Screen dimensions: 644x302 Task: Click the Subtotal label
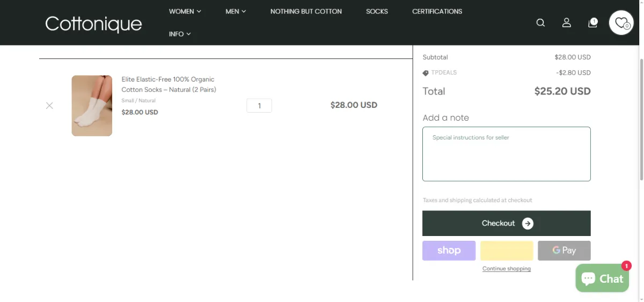click(435, 57)
